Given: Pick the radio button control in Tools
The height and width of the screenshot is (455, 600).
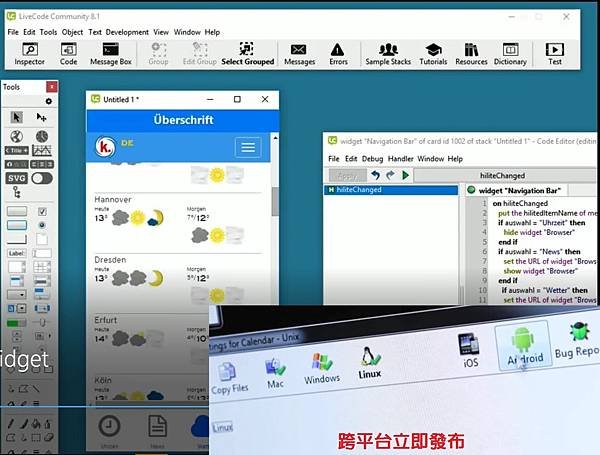Looking at the screenshot, I should point(42,225).
